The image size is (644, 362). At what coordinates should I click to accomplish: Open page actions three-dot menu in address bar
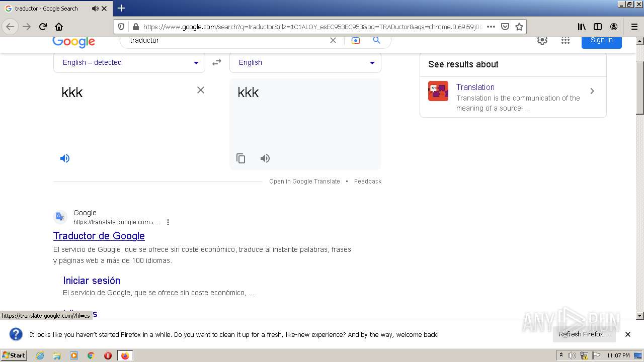pyautogui.click(x=491, y=27)
